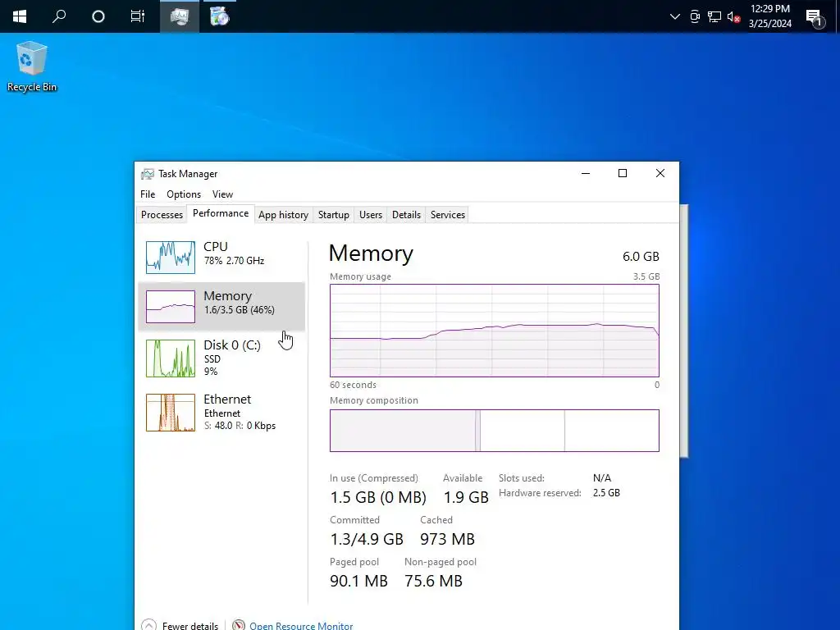This screenshot has width=840, height=630.
Task: Open the Windows Start menu
Action: (x=20, y=16)
